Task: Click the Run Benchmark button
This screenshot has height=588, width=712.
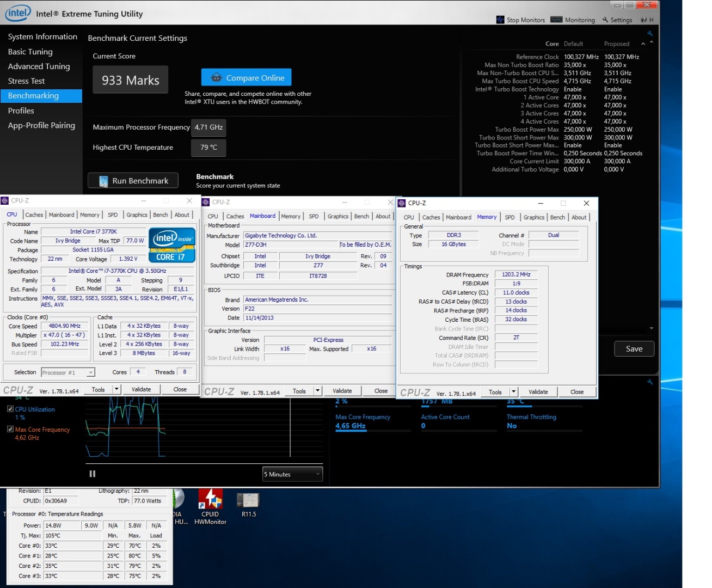Action: point(133,181)
